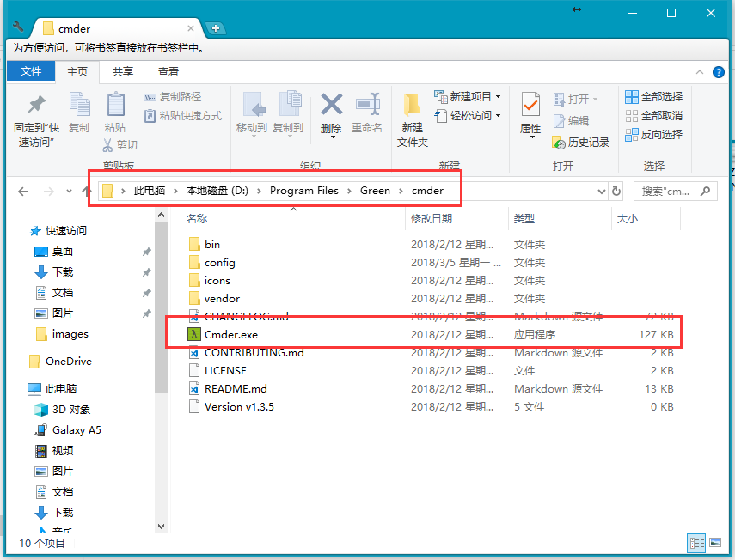Open 桌面 under quick access
The height and width of the screenshot is (560, 735).
(63, 252)
